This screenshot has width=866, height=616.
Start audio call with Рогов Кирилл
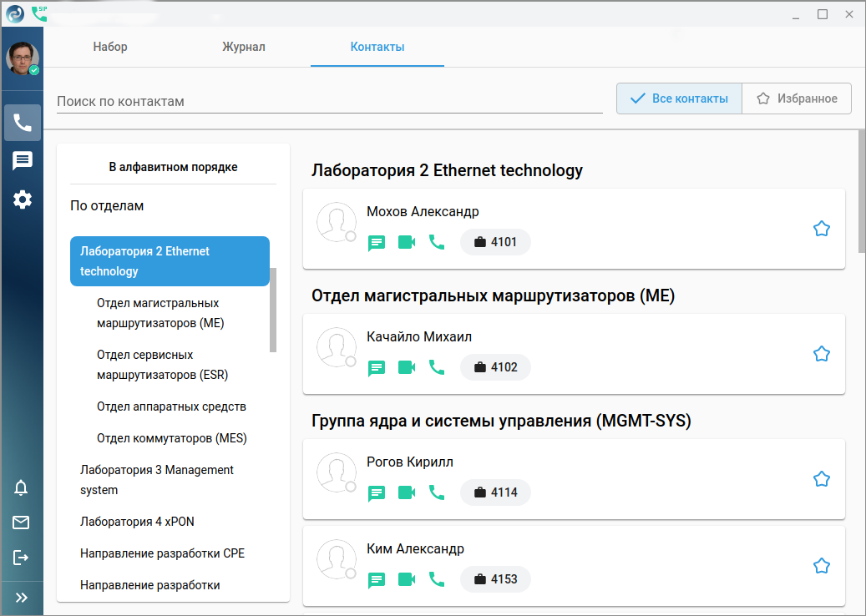coord(437,492)
